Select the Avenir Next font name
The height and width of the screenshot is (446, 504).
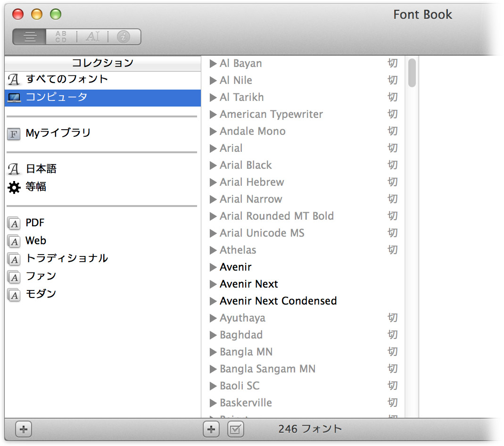click(249, 284)
